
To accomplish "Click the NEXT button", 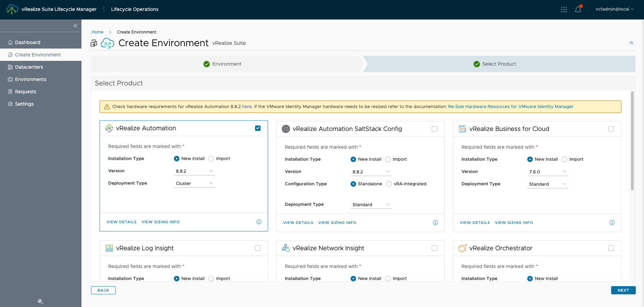I will click(x=623, y=290).
